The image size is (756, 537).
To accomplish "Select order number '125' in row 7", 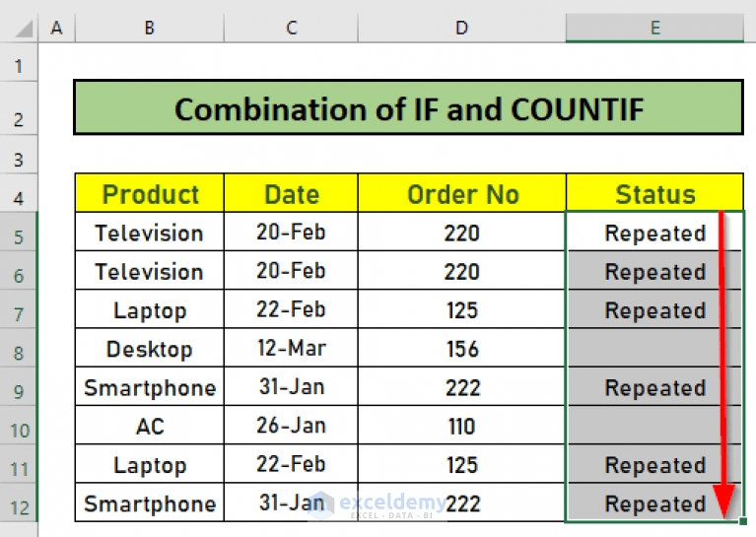I will point(462,309).
